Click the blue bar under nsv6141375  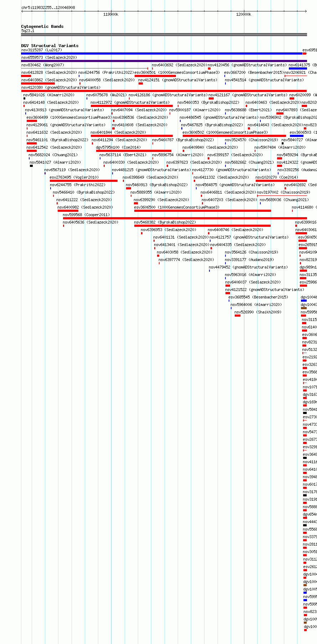298,68
